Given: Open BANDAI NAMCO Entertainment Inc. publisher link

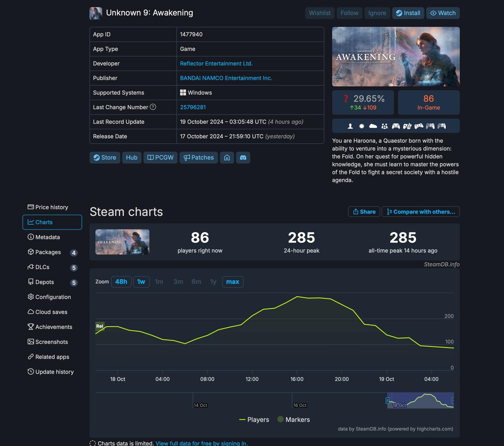Looking at the screenshot, I should coord(226,78).
